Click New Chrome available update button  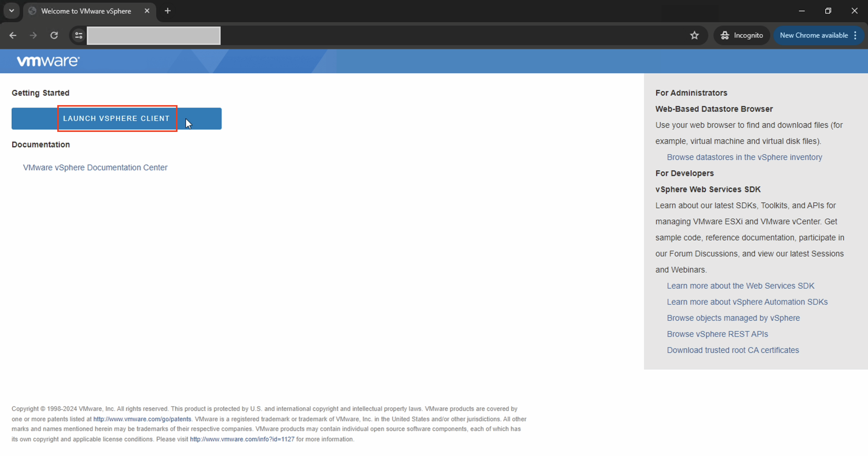[813, 35]
